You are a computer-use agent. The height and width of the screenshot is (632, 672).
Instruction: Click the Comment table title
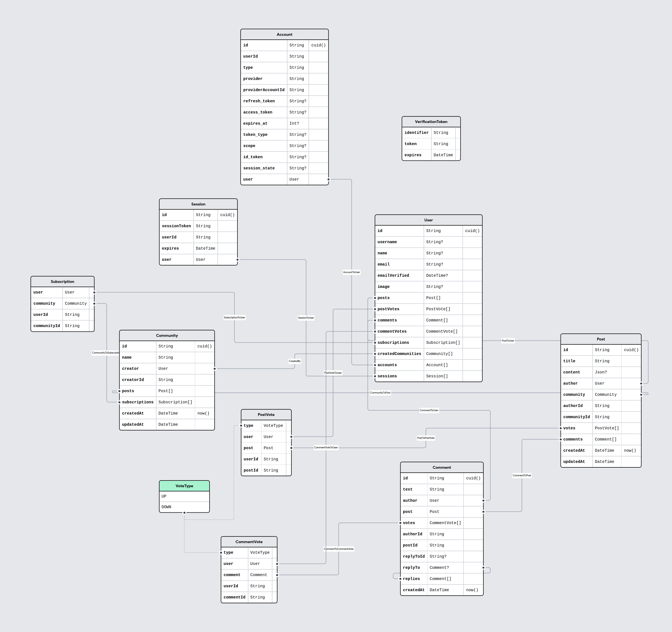(x=441, y=467)
